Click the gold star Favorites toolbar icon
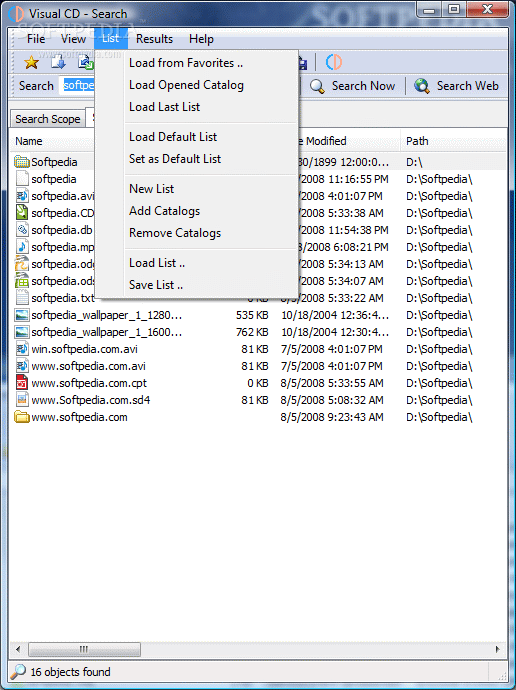 pyautogui.click(x=31, y=62)
